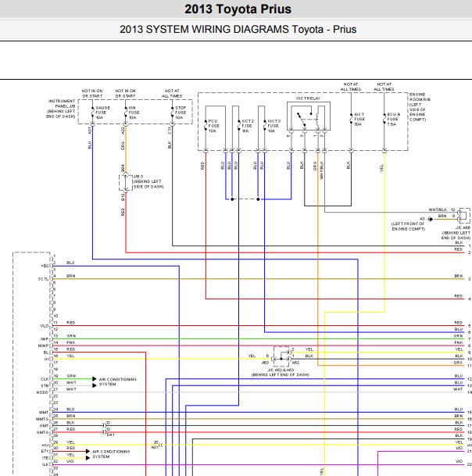
Task: Click the NODD terminal label
Action: click(x=42, y=392)
